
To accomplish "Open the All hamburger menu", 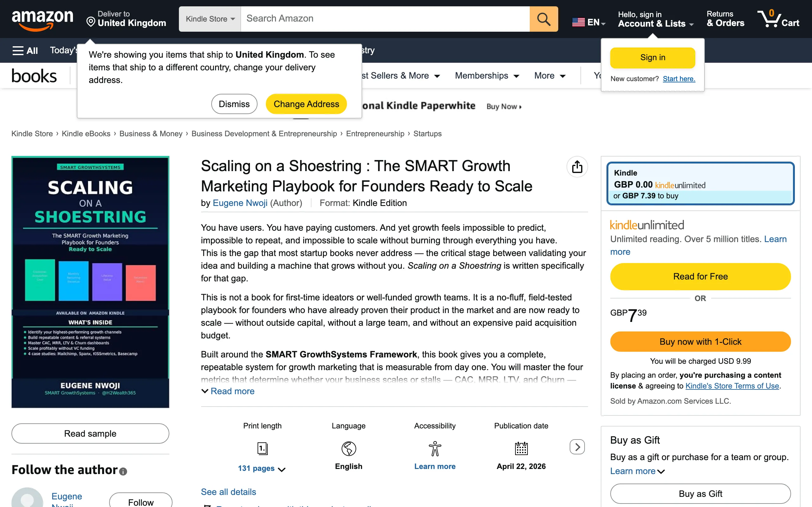I will (x=25, y=51).
